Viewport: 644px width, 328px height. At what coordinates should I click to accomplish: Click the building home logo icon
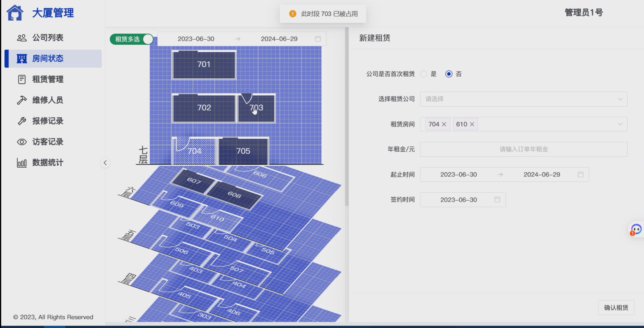15,13
